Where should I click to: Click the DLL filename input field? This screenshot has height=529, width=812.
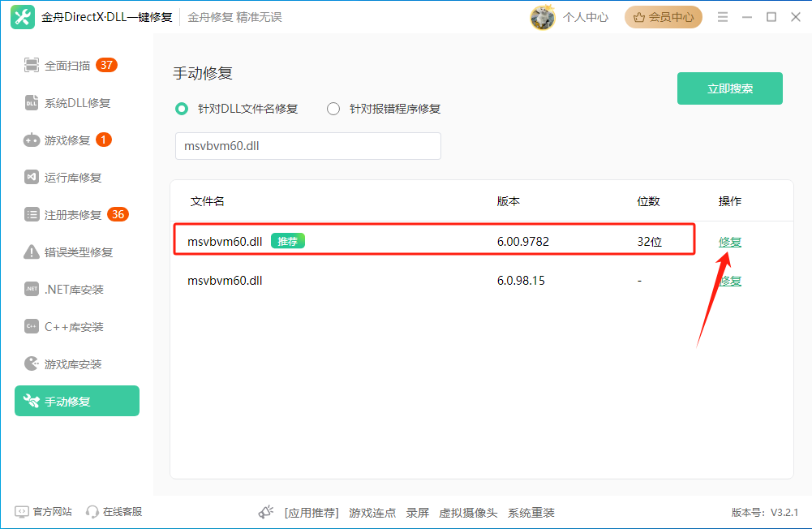308,146
